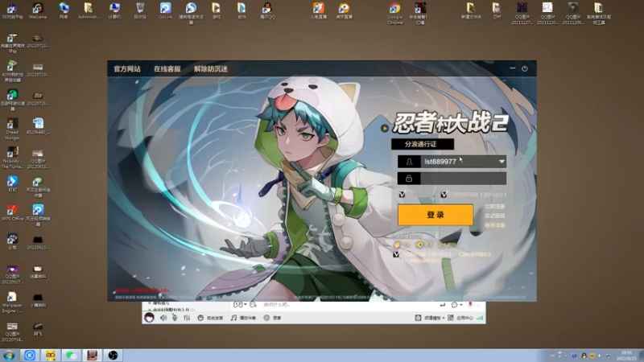The width and height of the screenshot is (644, 362).
Task: Click the third link below 忘记密码
Action: point(494,225)
